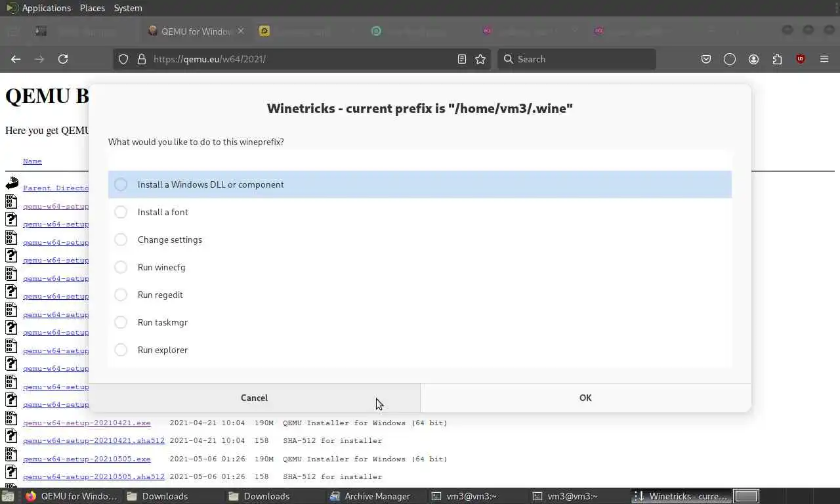Choose the 'Run regedit' radio button
This screenshot has width=840, height=504.
pyautogui.click(x=121, y=295)
